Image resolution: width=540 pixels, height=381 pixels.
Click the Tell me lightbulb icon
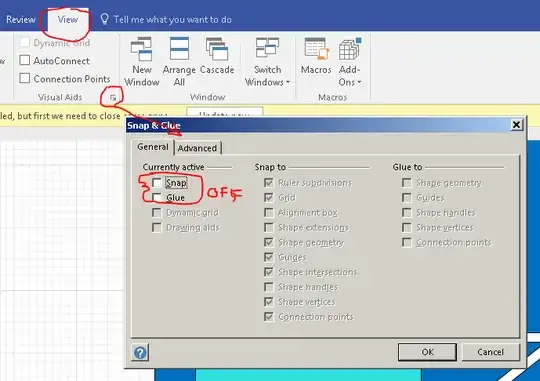click(104, 19)
